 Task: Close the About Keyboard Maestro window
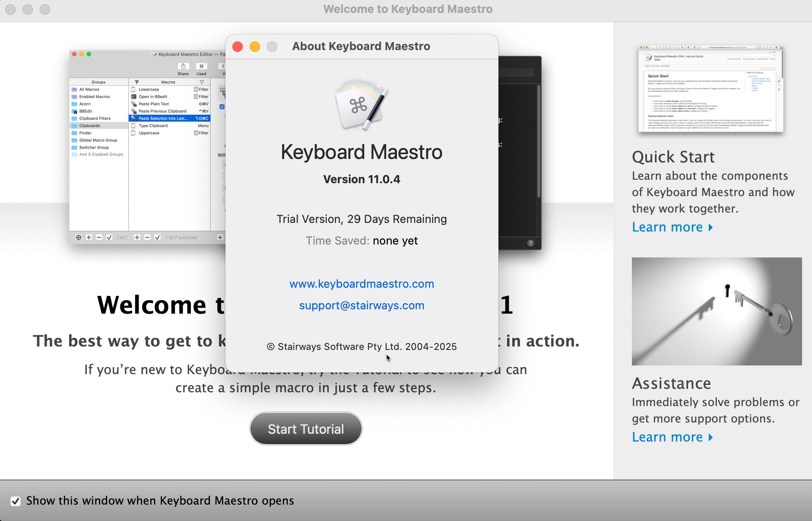point(238,47)
